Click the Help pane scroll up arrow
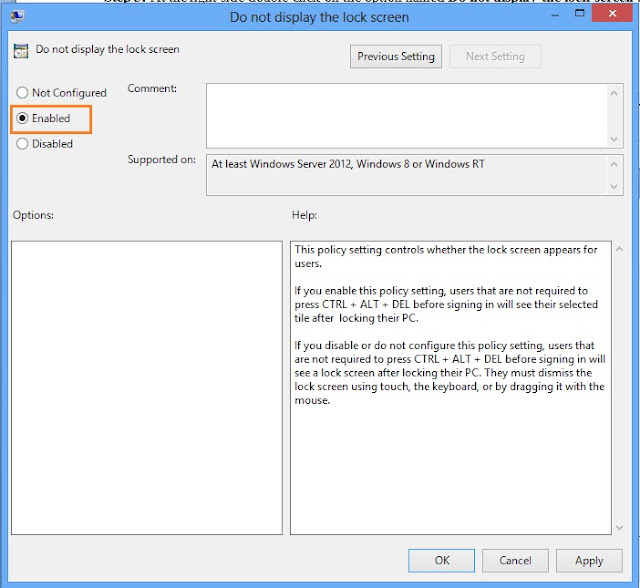This screenshot has height=588, width=640. tap(619, 249)
